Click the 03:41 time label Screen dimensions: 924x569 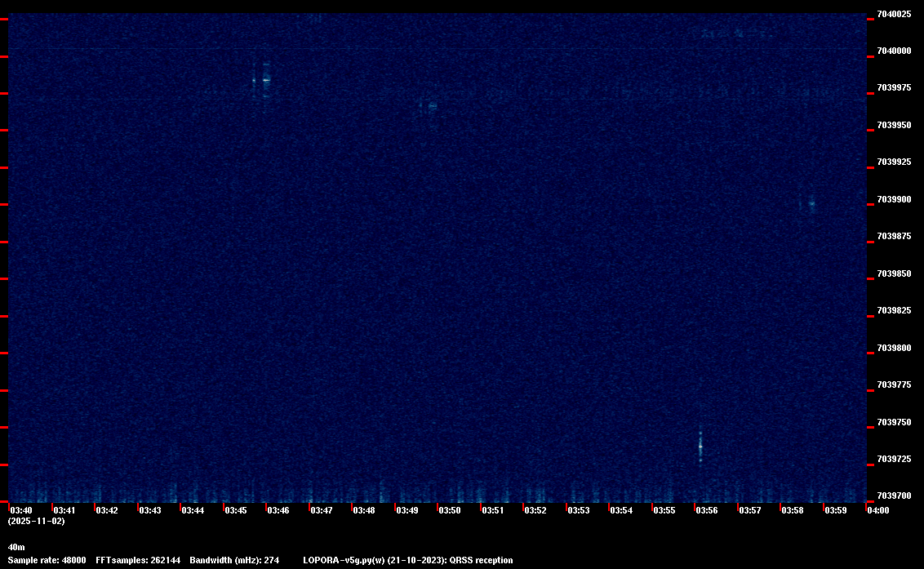pyautogui.click(x=64, y=510)
